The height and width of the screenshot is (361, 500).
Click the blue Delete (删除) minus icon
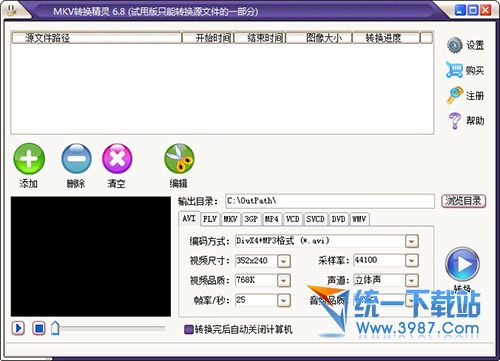76,159
